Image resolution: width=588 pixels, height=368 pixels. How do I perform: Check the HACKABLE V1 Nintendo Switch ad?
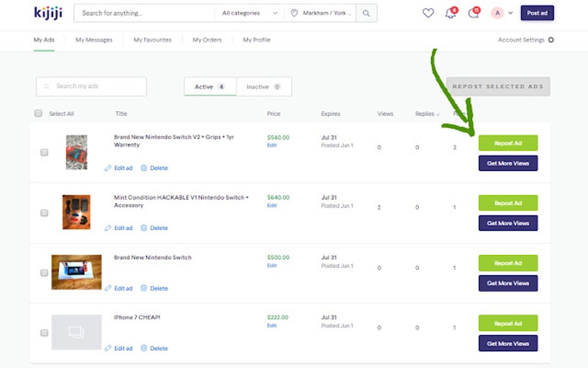pos(44,213)
